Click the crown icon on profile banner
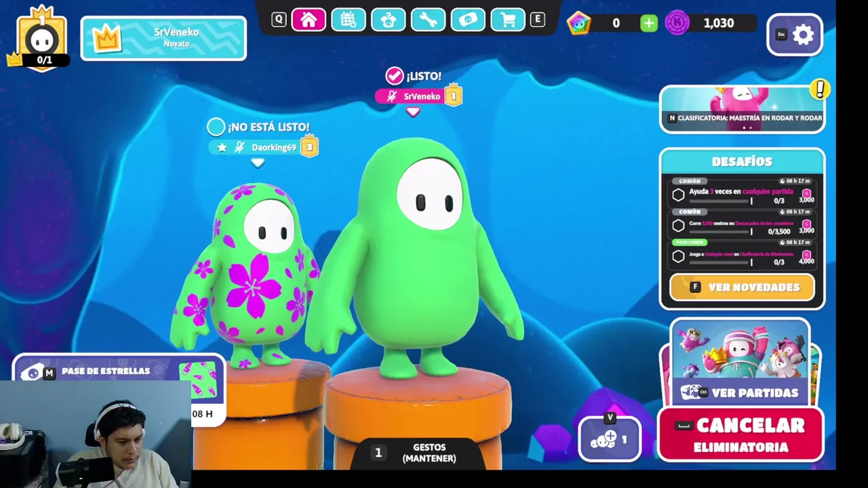 pyautogui.click(x=106, y=39)
